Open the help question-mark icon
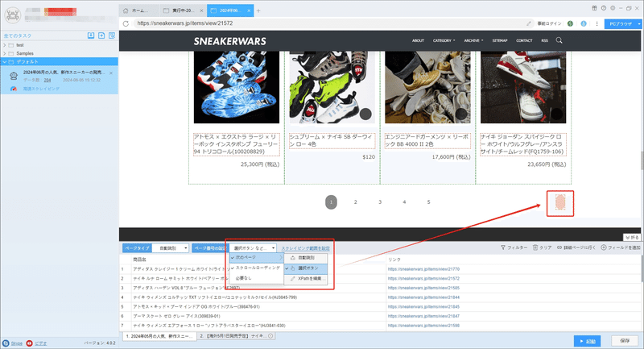644x349 pixels. 603,8
